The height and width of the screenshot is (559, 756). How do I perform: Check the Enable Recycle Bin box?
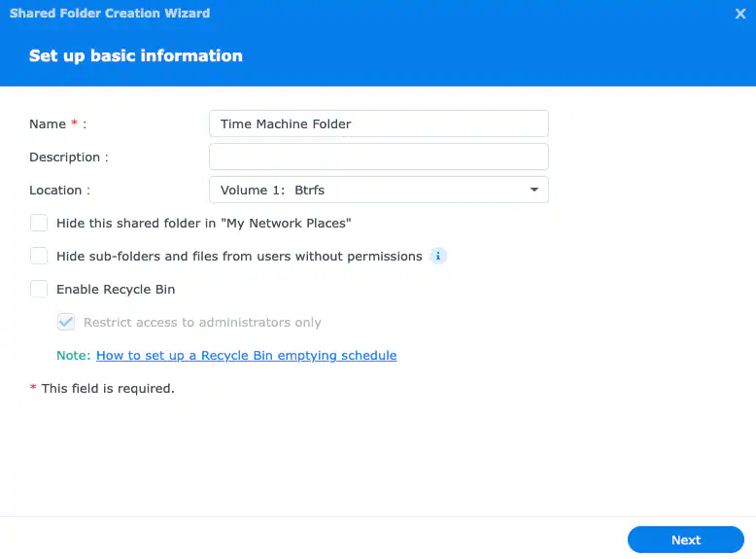click(39, 289)
